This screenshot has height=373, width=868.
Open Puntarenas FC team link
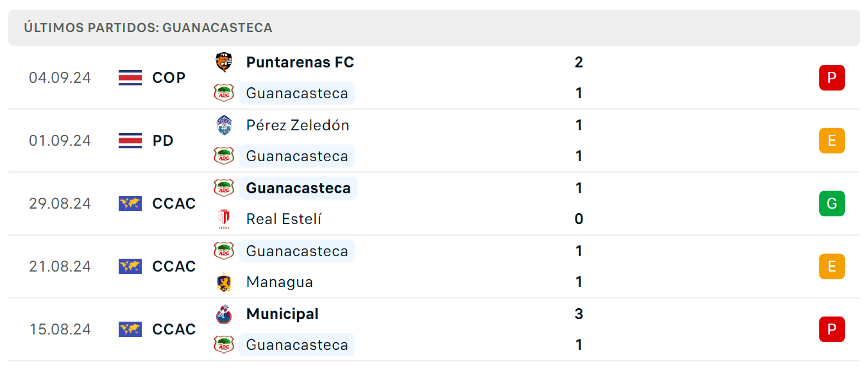coord(300,62)
